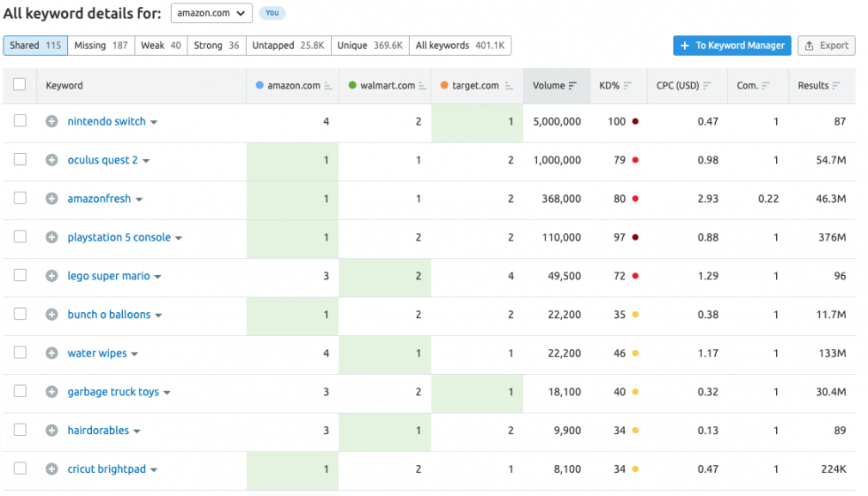Click Results value 54.7M
Screen dimensions: 868x496
(x=831, y=160)
